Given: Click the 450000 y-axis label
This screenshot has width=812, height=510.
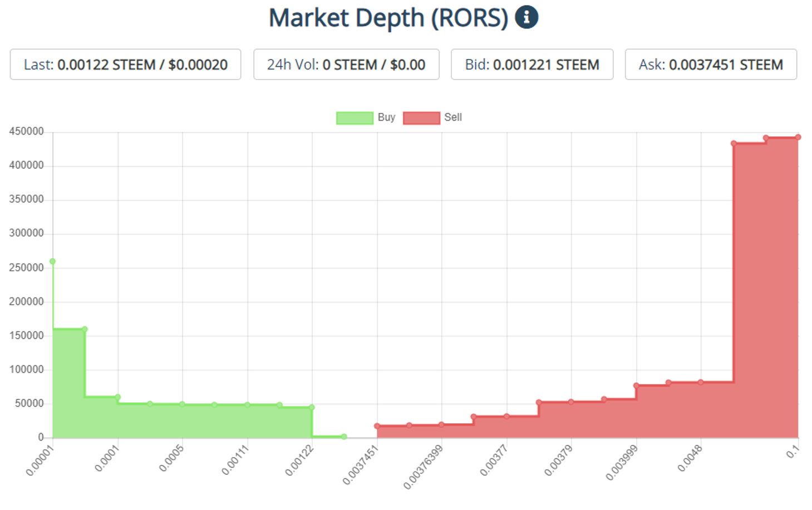Looking at the screenshot, I should pos(26,131).
